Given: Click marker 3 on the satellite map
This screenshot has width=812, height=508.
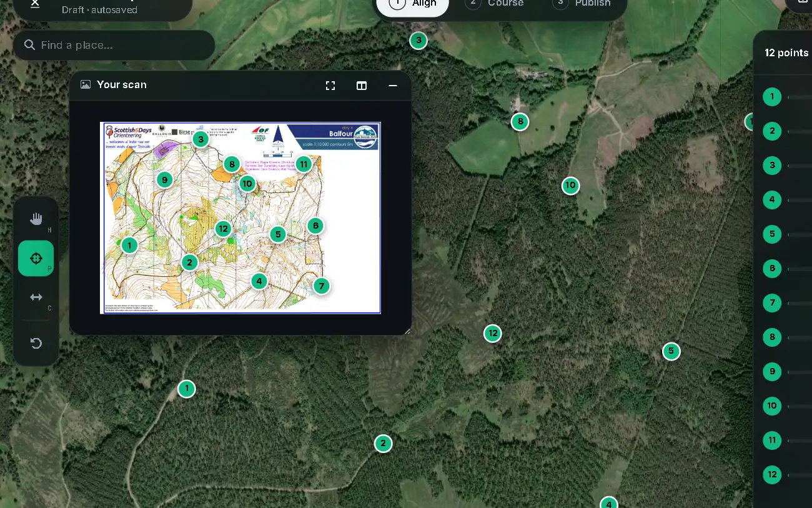Looking at the screenshot, I should [418, 41].
